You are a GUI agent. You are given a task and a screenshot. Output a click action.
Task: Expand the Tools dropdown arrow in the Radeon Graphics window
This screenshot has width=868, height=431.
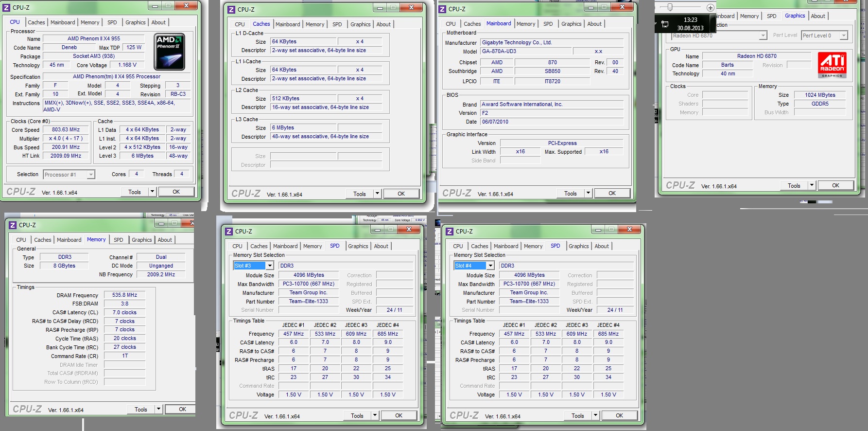pyautogui.click(x=812, y=185)
